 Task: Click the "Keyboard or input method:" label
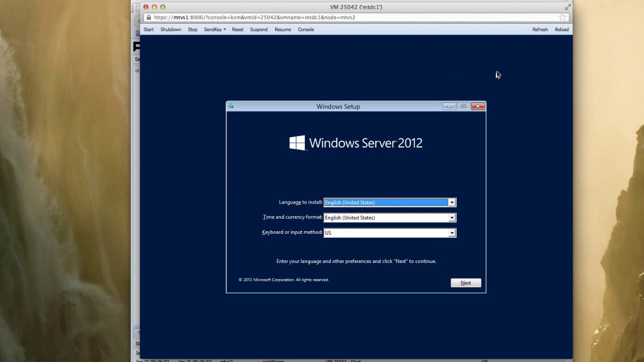click(x=292, y=232)
